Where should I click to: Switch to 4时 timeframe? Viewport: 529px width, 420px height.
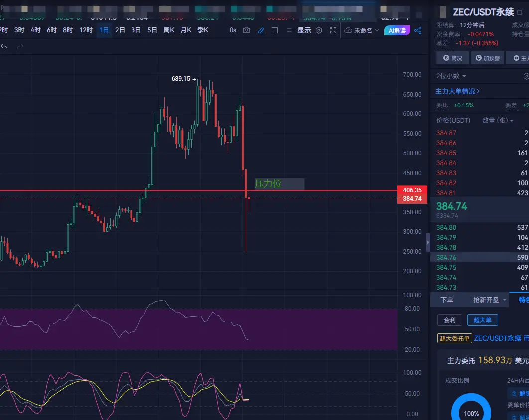pyautogui.click(x=35, y=30)
